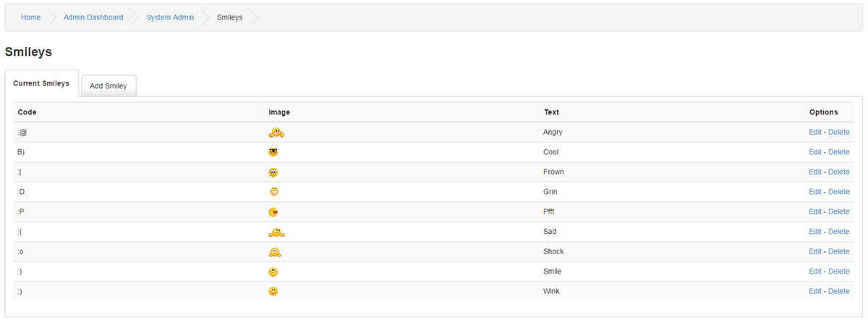Image resolution: width=868 pixels, height=323 pixels.
Task: Click the Grin smiley image
Action: [274, 192]
